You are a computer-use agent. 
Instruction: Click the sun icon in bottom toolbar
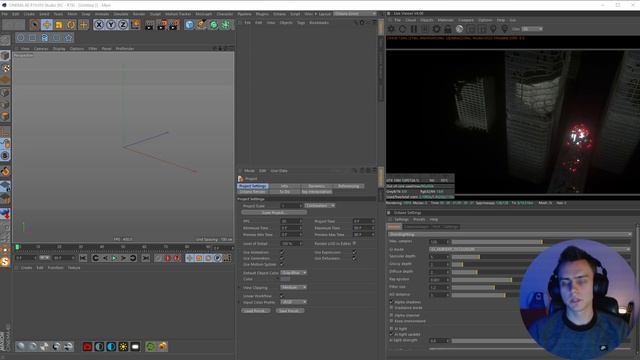pos(123,347)
